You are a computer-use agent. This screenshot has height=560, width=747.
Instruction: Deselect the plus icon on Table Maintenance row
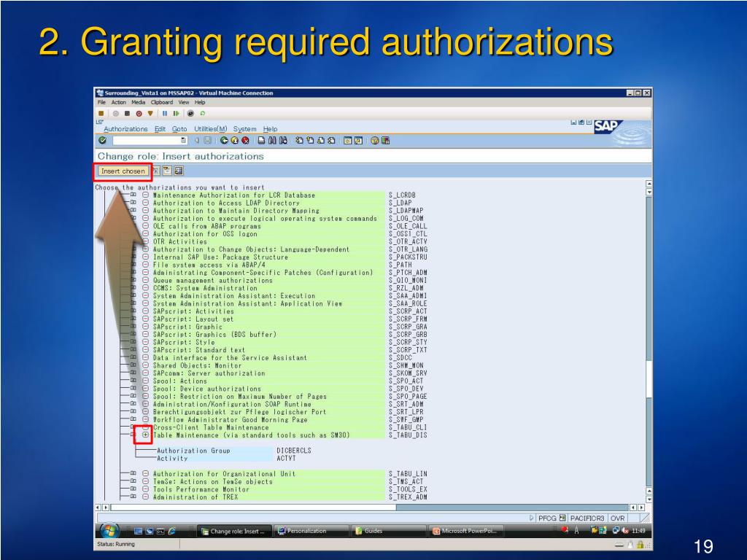tap(145, 435)
